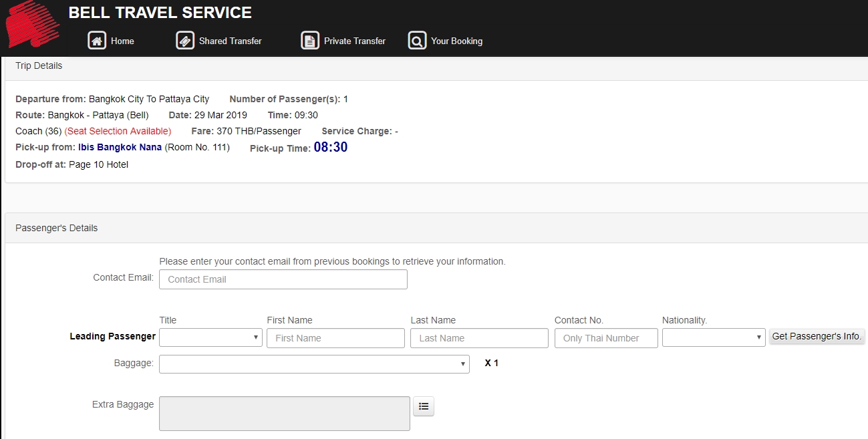Click the Last Name text box
The height and width of the screenshot is (439, 868).
pos(479,338)
